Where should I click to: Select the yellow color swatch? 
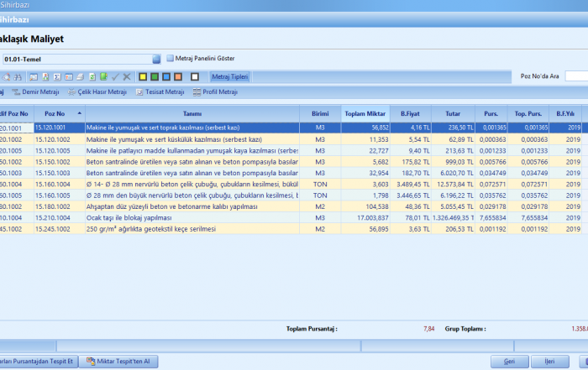coord(143,76)
